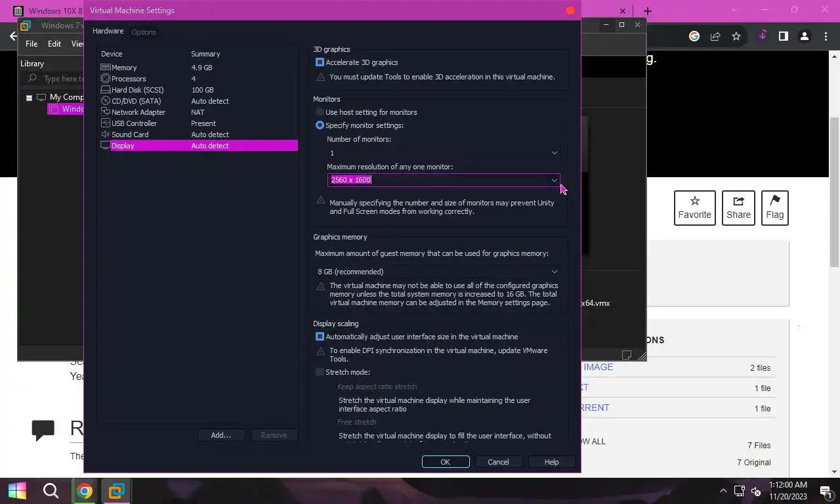Click the Sound Card device icon
This screenshot has width=840, height=504.
[105, 135]
